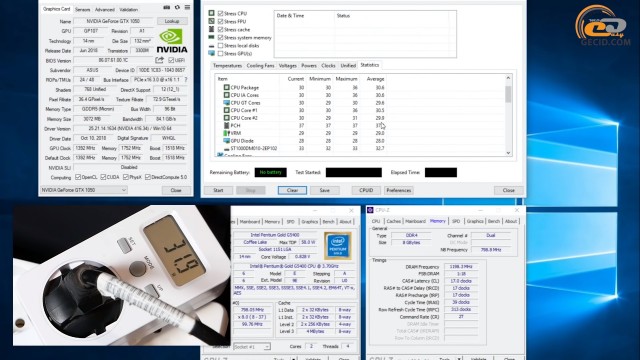Click the GPU-Z screenshot camera icon
640x360 pixels.
[x=167, y=7]
